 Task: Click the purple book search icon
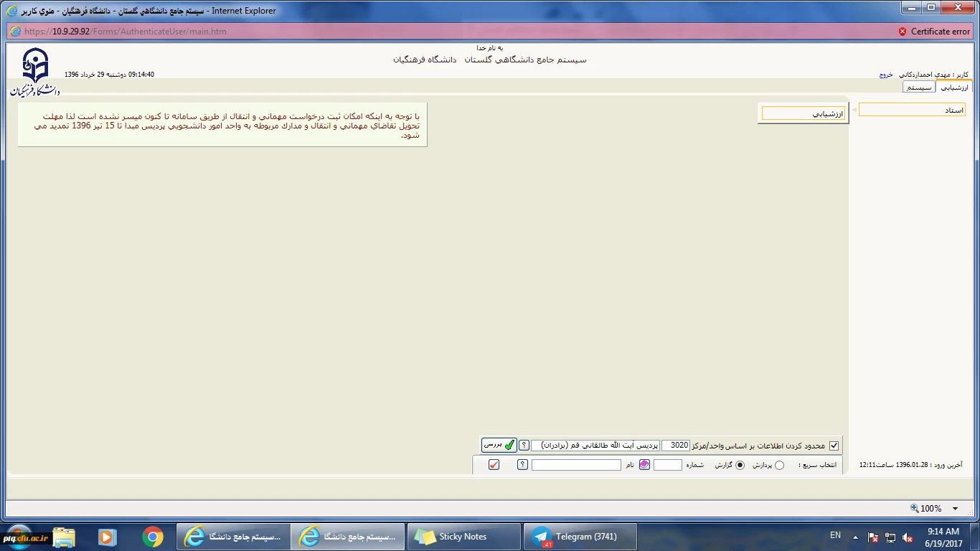(644, 465)
